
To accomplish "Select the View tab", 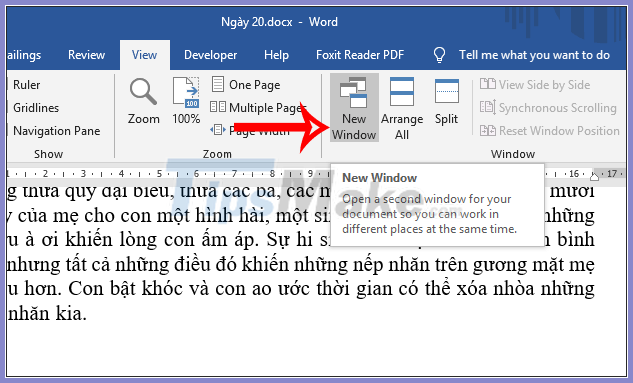I will [145, 55].
